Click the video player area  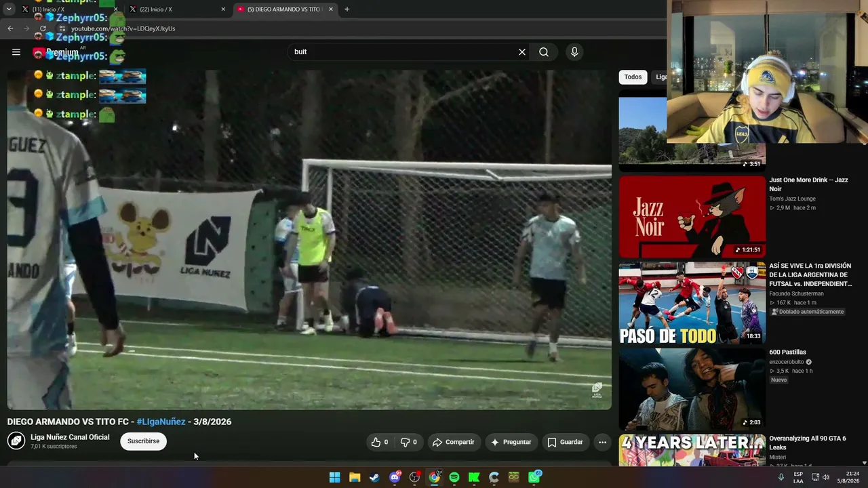[309, 239]
